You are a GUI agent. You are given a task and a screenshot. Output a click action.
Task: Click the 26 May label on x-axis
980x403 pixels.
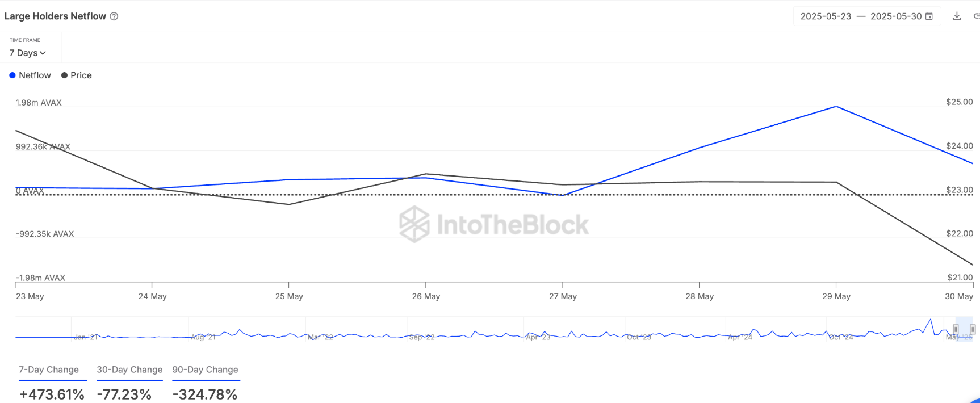426,296
